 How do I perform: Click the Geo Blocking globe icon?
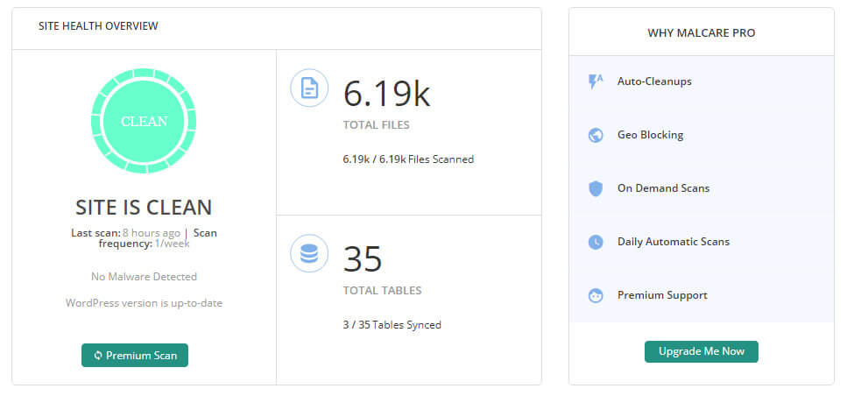point(596,135)
